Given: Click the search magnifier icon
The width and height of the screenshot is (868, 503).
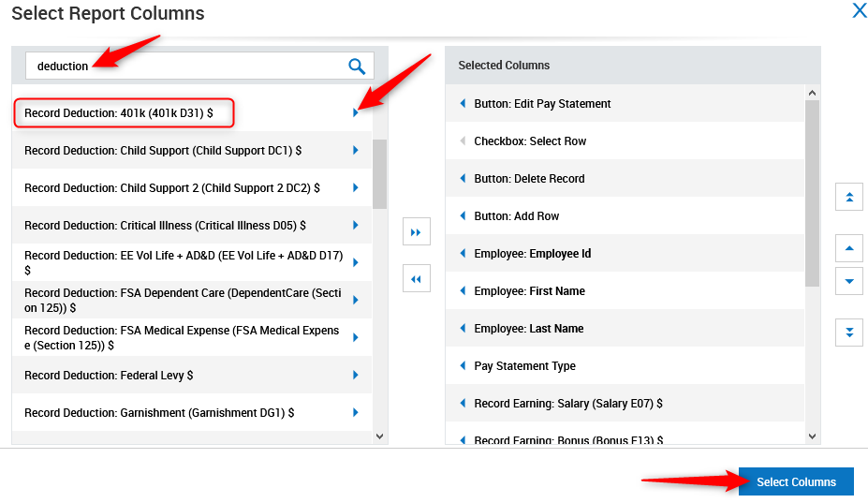Looking at the screenshot, I should (357, 67).
